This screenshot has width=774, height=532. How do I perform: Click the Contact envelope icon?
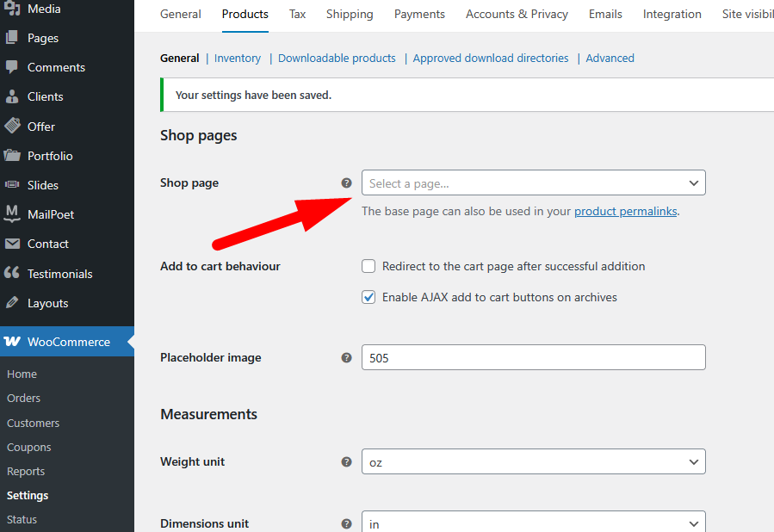click(x=12, y=244)
